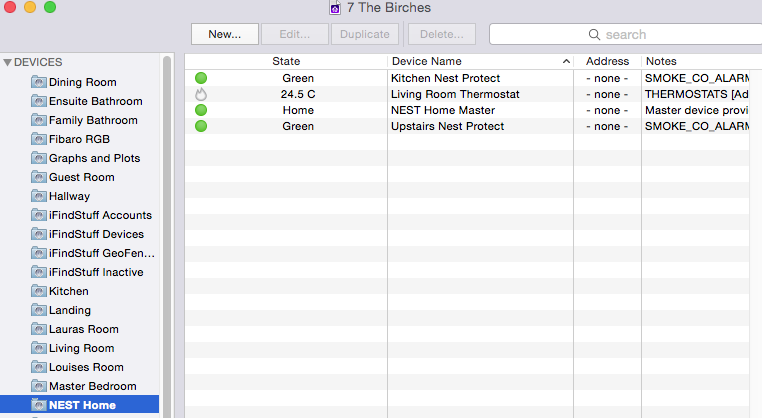Select the Ensuite Bathroom folder icon
762x418 pixels.
pos(39,101)
